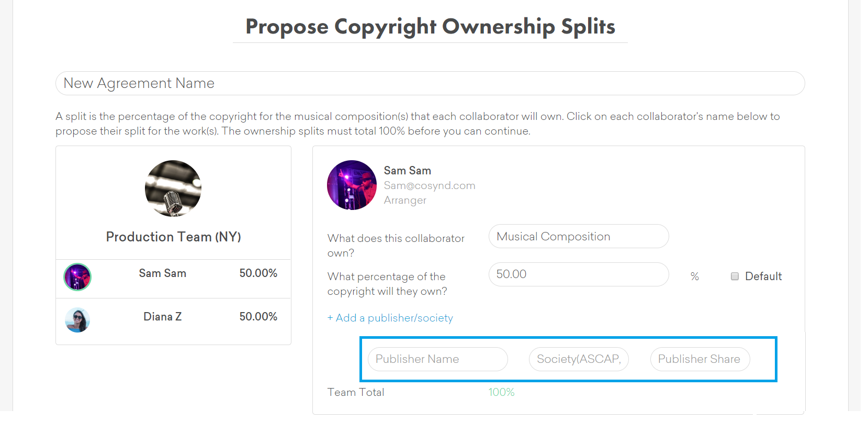The image size is (868, 432).
Task: Click Sam Sam's small avatar in team list
Action: point(77,277)
